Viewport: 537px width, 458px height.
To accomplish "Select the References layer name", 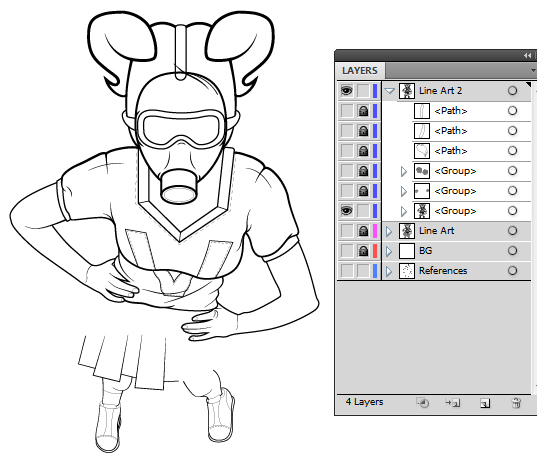I will (443, 271).
